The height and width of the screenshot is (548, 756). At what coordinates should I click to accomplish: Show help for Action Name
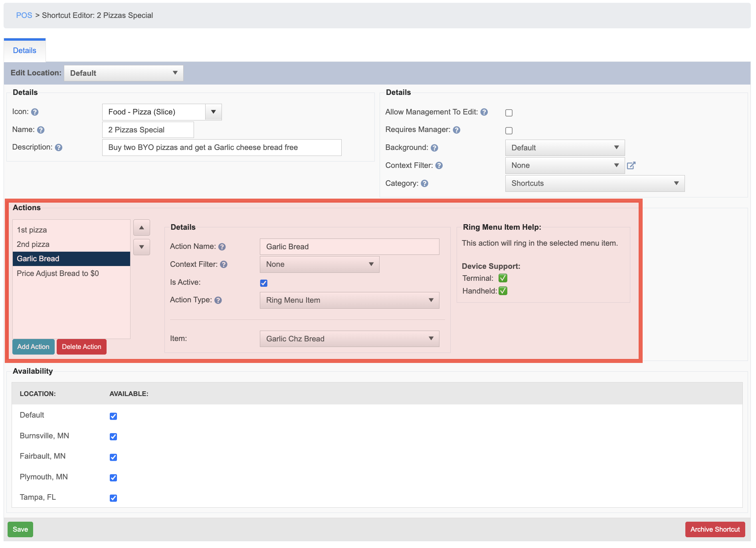(222, 247)
